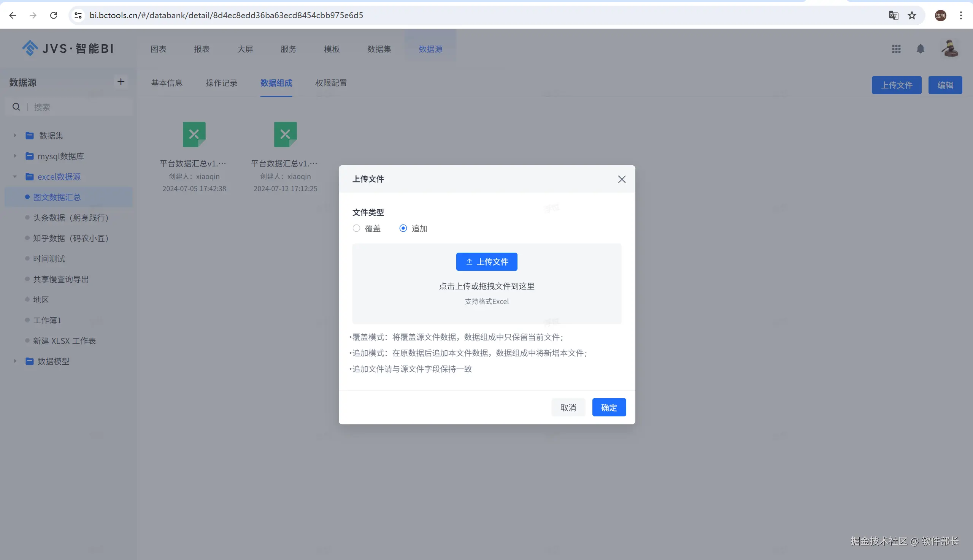Expand the 数据集 folder in the tree
This screenshot has height=560, width=973.
click(15, 135)
